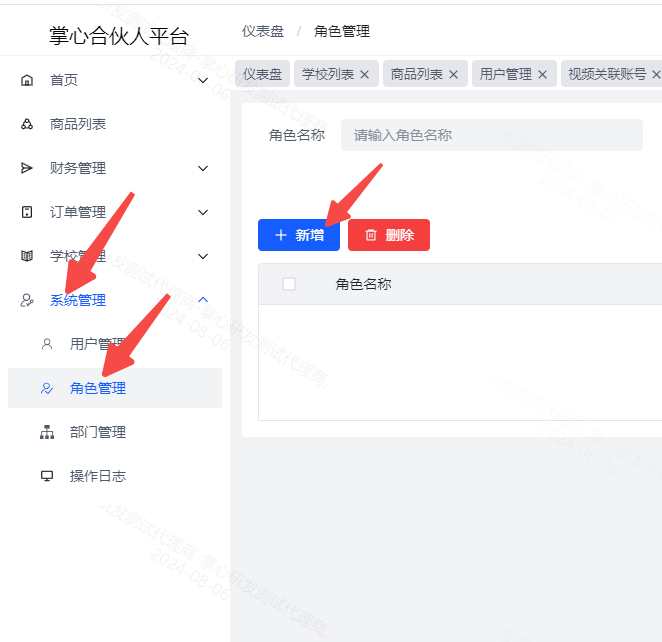Image resolution: width=662 pixels, height=642 pixels.
Task: Expand the 订单管理 menu chevron
Action: pos(203,212)
